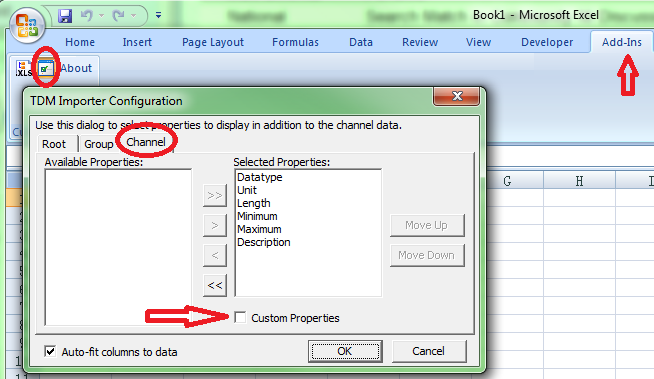
Task: Click the add all (>>) button
Action: pyautogui.click(x=215, y=195)
